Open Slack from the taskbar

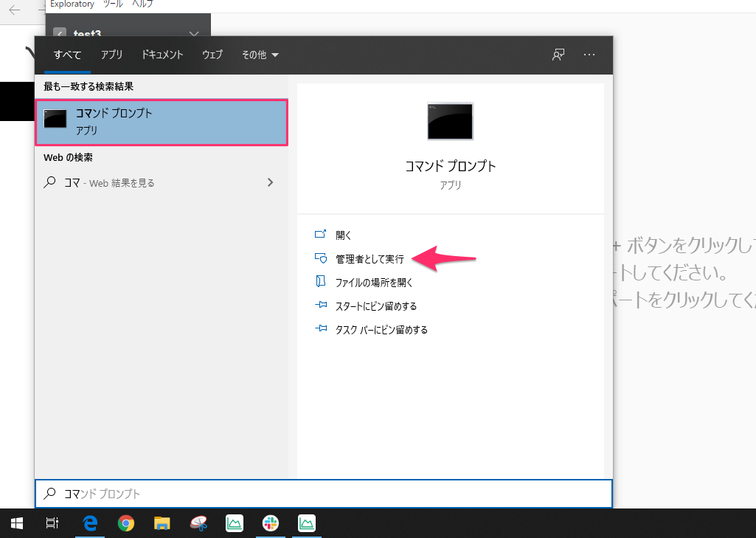pos(271,523)
